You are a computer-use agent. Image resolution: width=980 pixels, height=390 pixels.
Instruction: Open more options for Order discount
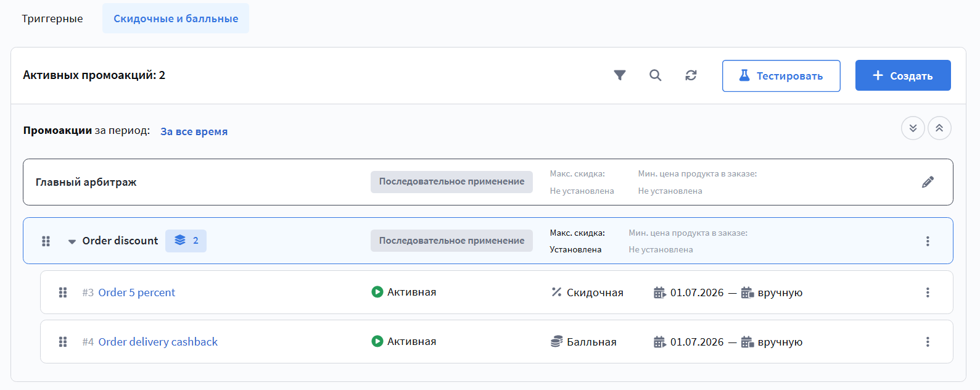(928, 241)
